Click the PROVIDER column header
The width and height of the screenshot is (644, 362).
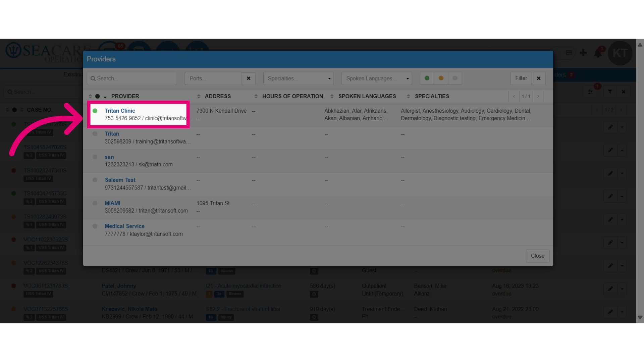[125, 96]
